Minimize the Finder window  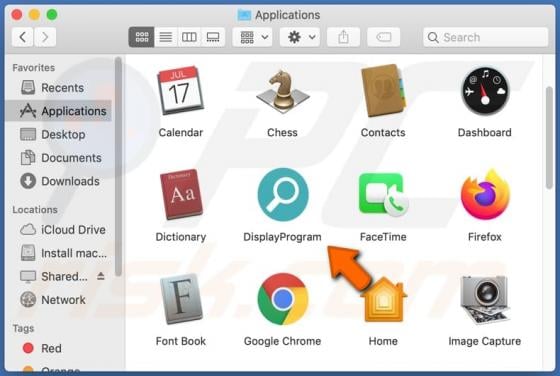coord(34,15)
